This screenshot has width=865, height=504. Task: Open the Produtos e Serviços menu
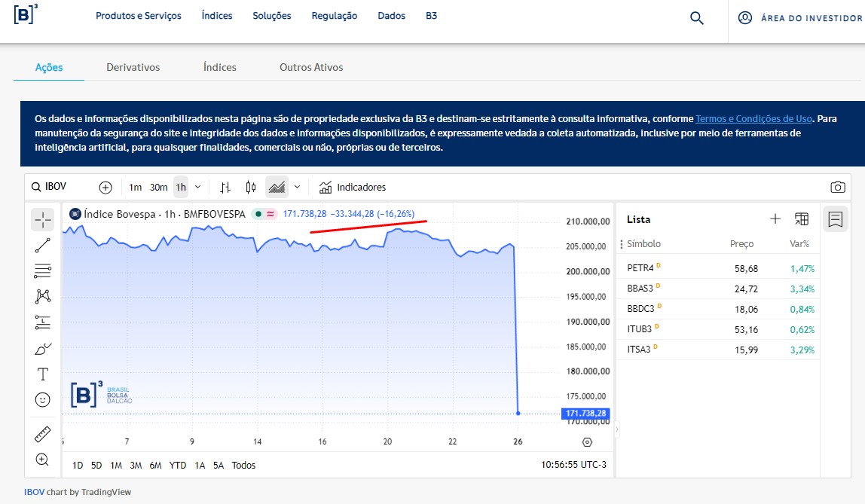pyautogui.click(x=139, y=16)
